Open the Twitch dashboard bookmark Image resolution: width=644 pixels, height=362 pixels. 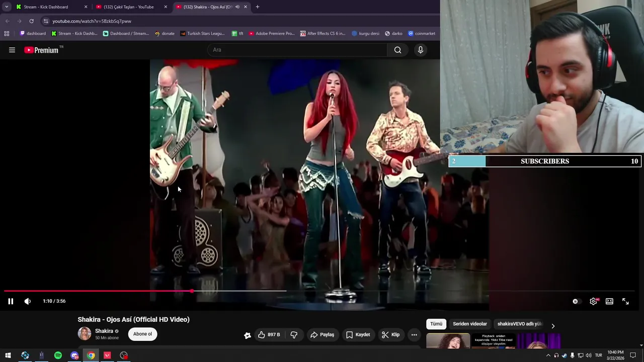33,34
